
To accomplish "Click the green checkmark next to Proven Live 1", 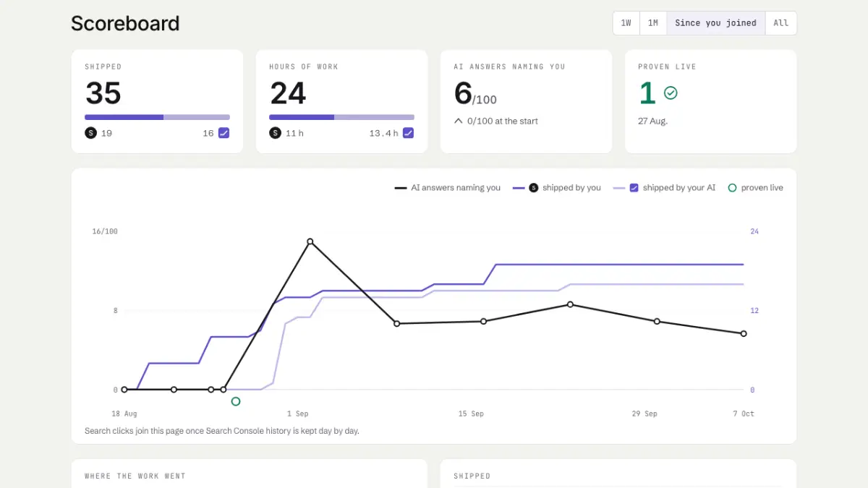I will (x=671, y=93).
